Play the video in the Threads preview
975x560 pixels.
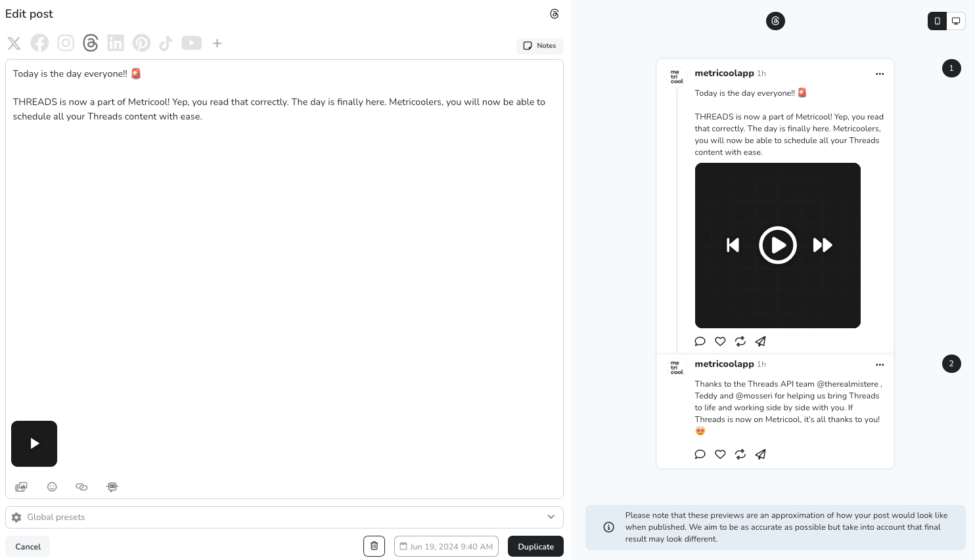point(778,245)
